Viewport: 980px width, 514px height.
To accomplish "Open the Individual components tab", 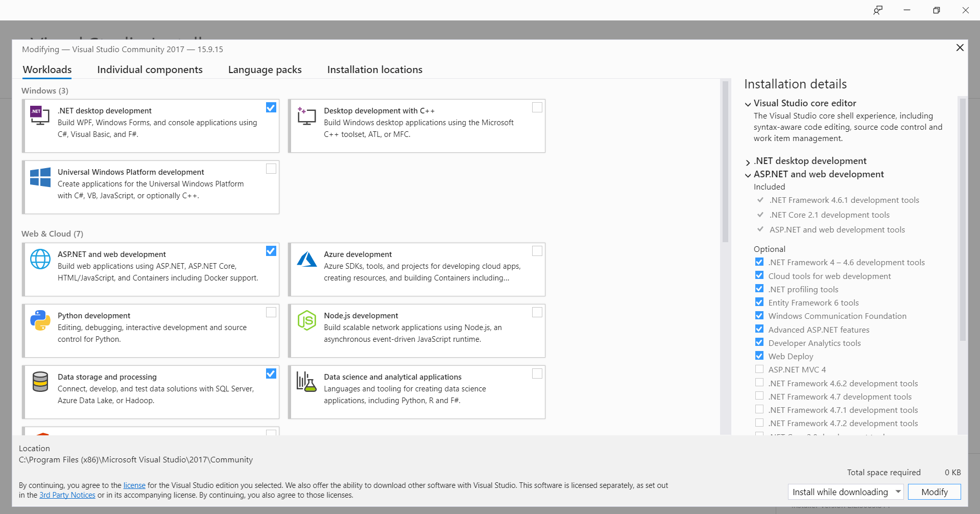I will click(150, 69).
